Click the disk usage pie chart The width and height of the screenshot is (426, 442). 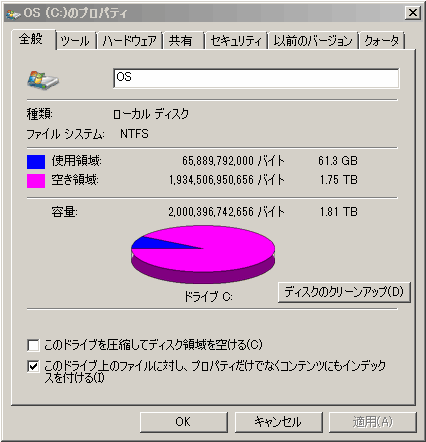[203, 254]
